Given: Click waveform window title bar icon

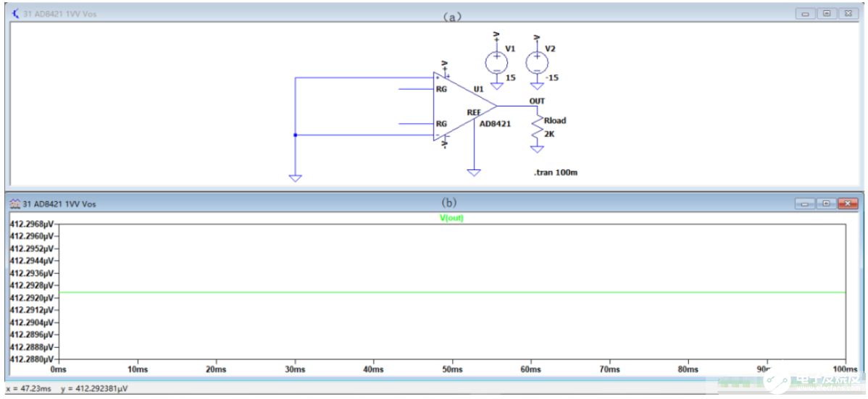Looking at the screenshot, I should [x=15, y=204].
